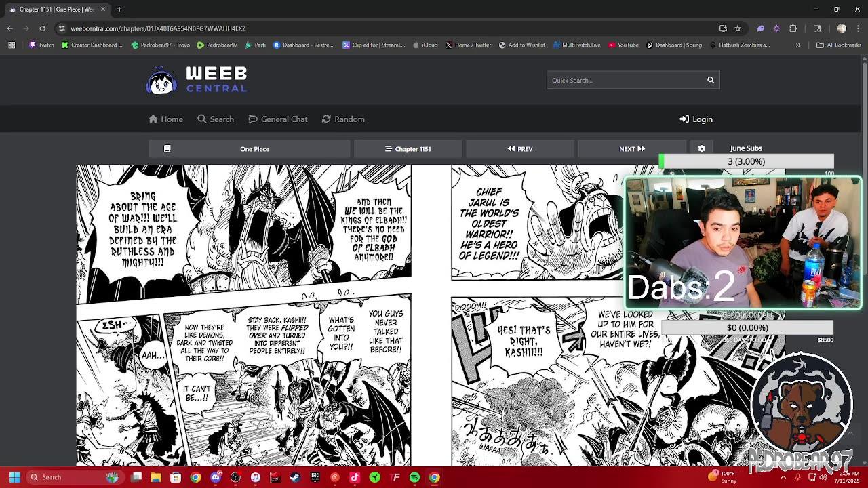The image size is (868, 488).
Task: Click Task View icon on taskbar
Action: tap(136, 477)
